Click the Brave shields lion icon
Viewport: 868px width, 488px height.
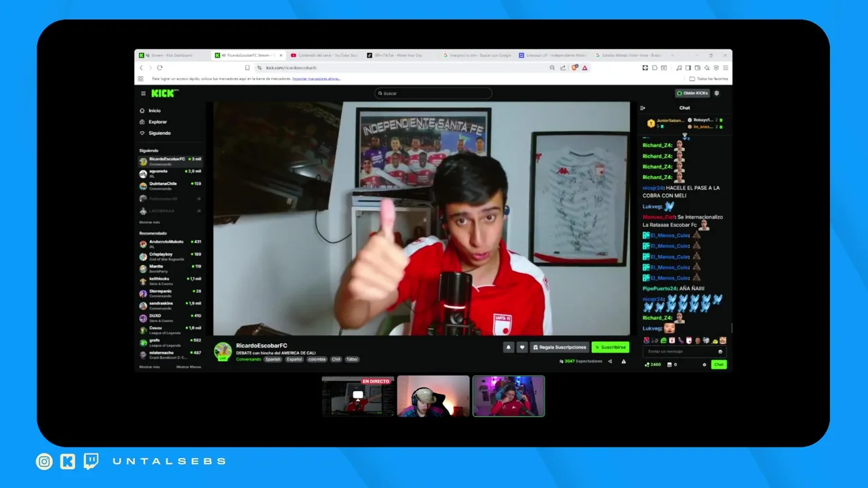[575, 68]
